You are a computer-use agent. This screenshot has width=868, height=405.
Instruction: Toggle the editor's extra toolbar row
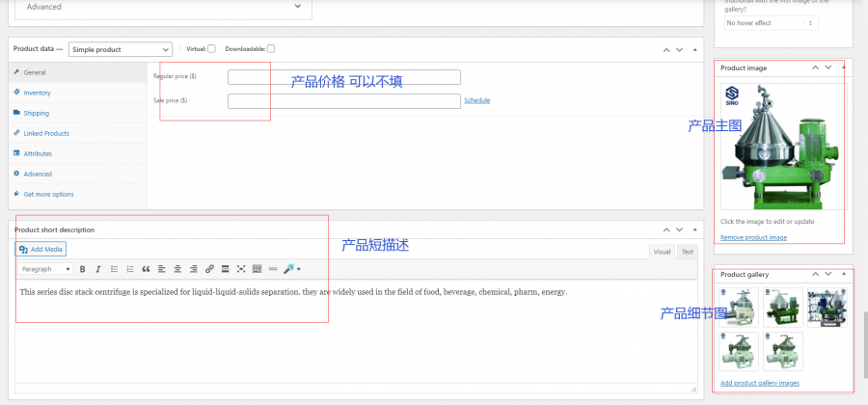click(x=257, y=269)
